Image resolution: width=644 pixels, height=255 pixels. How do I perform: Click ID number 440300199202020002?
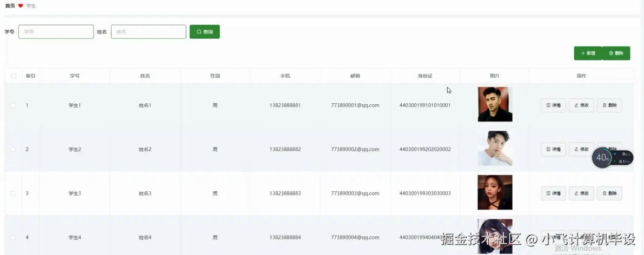tap(425, 150)
